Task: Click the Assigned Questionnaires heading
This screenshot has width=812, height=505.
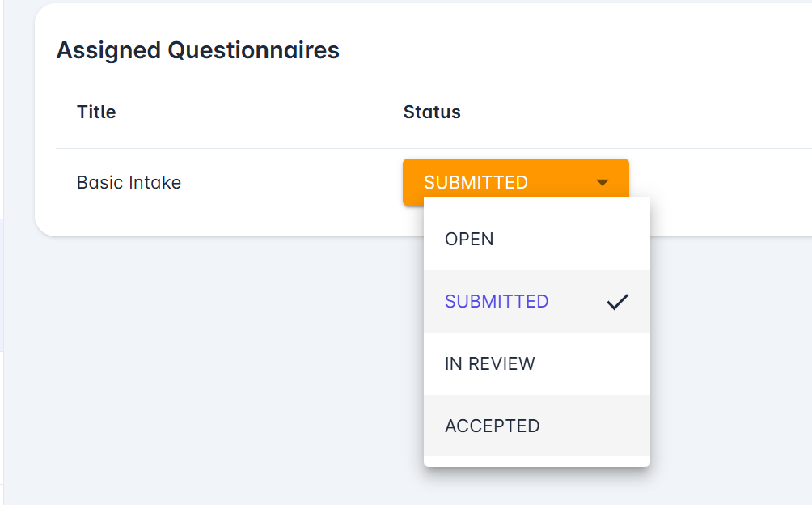Action: point(197,50)
